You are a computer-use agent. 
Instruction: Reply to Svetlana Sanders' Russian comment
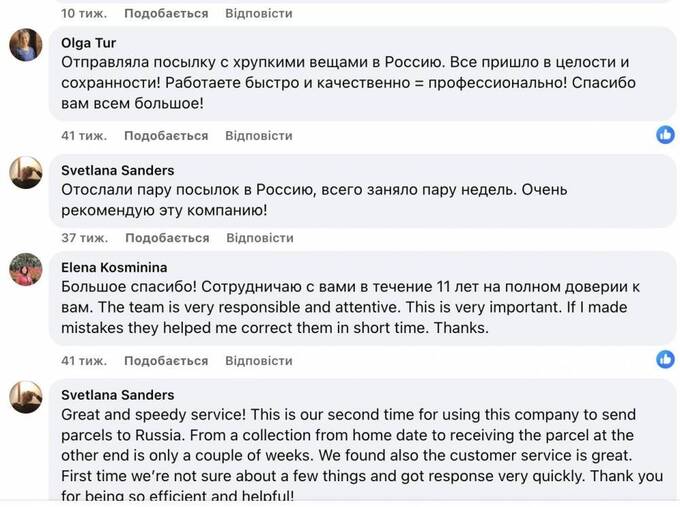259,238
